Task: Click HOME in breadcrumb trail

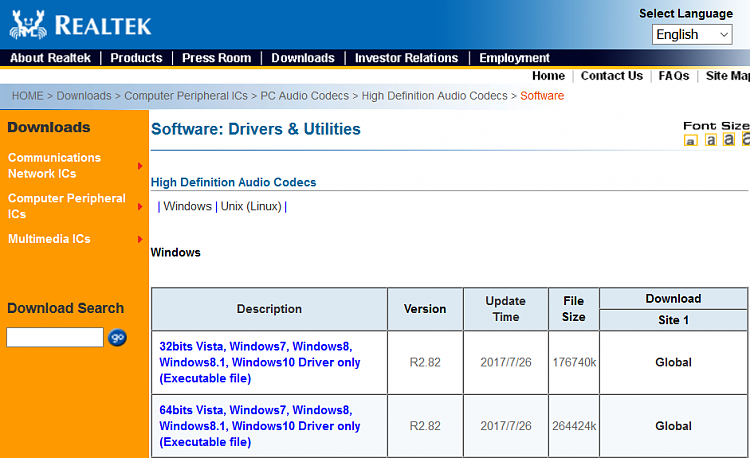Action: (x=28, y=96)
